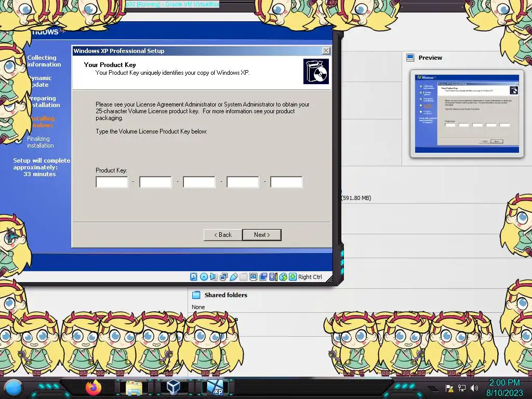Click the 'Your Product Key' dialog heading
This screenshot has height=399, width=532.
point(110,65)
